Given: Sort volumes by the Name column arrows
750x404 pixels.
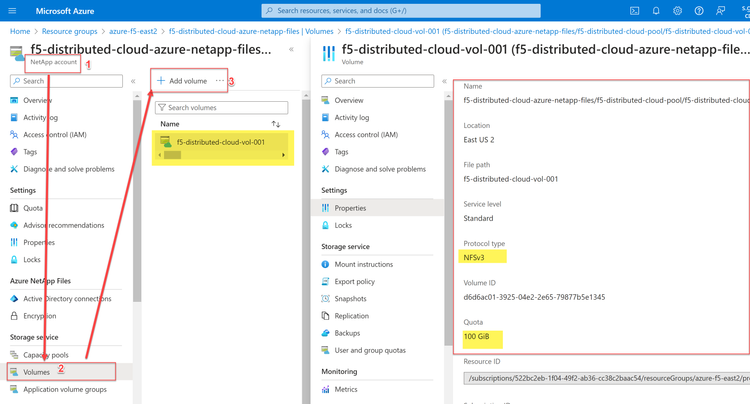Looking at the screenshot, I should coord(276,124).
